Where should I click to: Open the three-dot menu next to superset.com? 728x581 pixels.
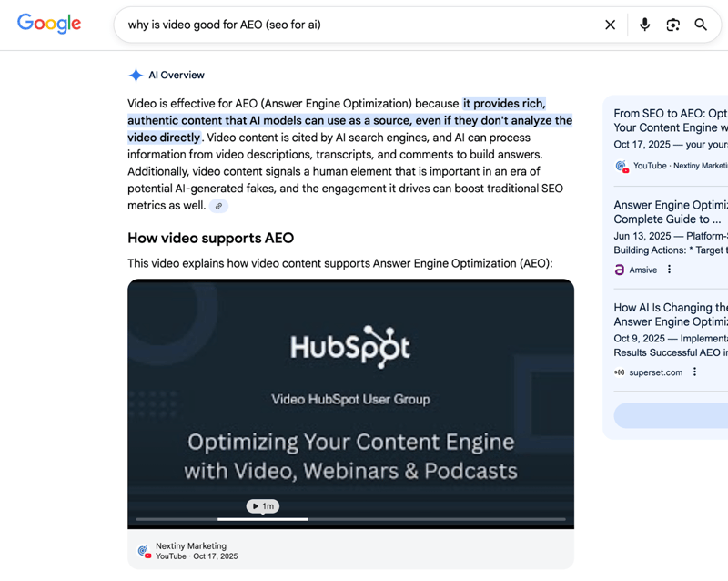695,372
